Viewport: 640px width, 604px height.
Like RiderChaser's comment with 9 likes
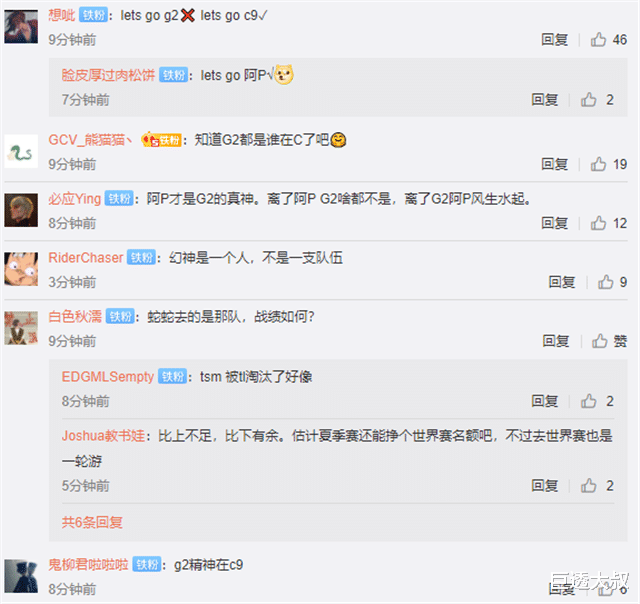pos(606,282)
